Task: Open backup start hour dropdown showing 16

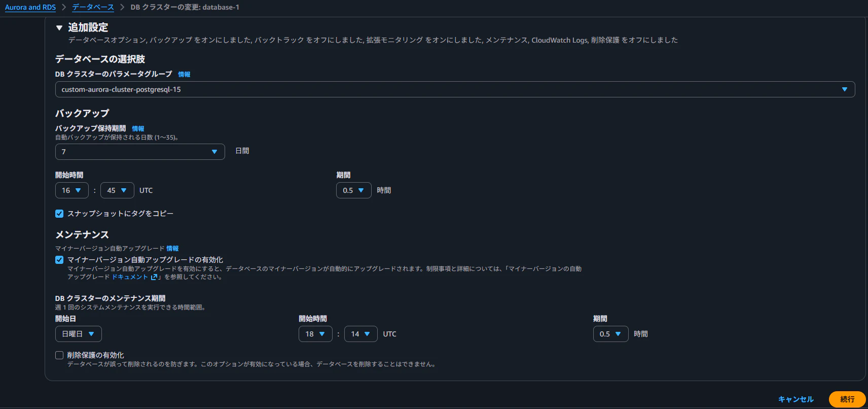Action: [x=72, y=190]
